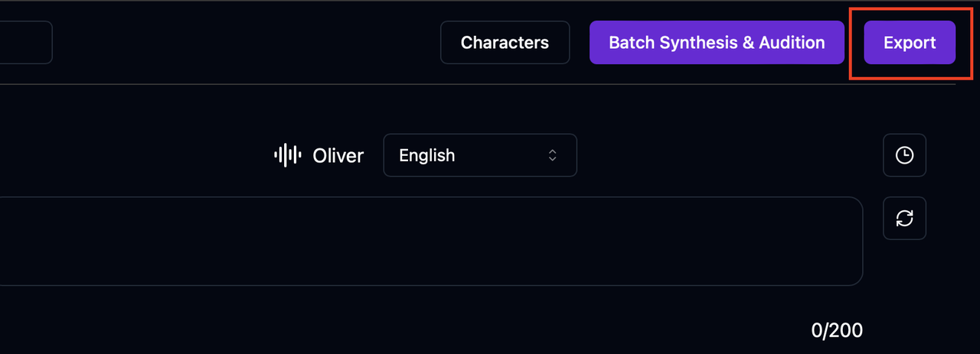Place the cursor in the empty script textarea
The image size is (980, 354).
[x=429, y=241]
